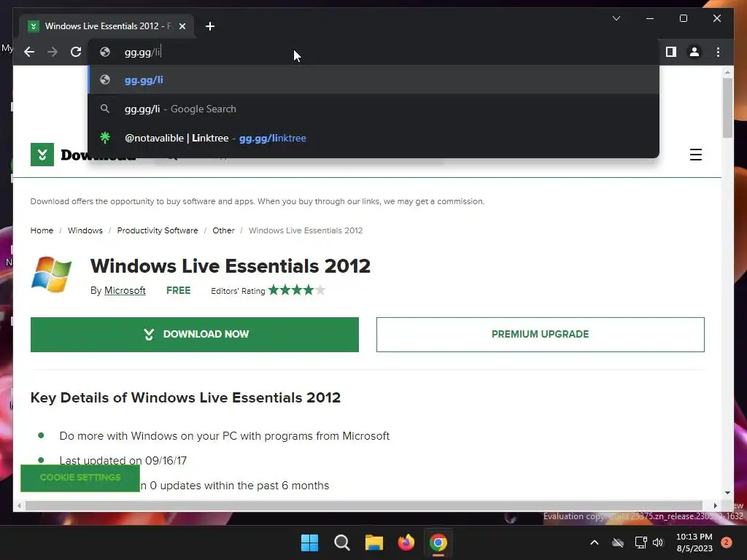Click into the address bar showing gg.gg/li
The image size is (747, 560).
[x=373, y=52]
